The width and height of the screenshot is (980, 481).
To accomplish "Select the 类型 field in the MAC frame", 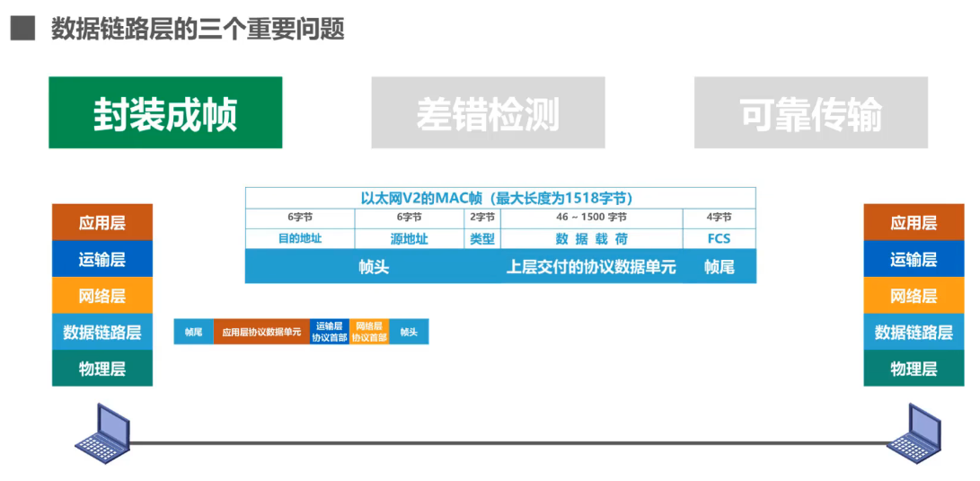I will pos(482,239).
